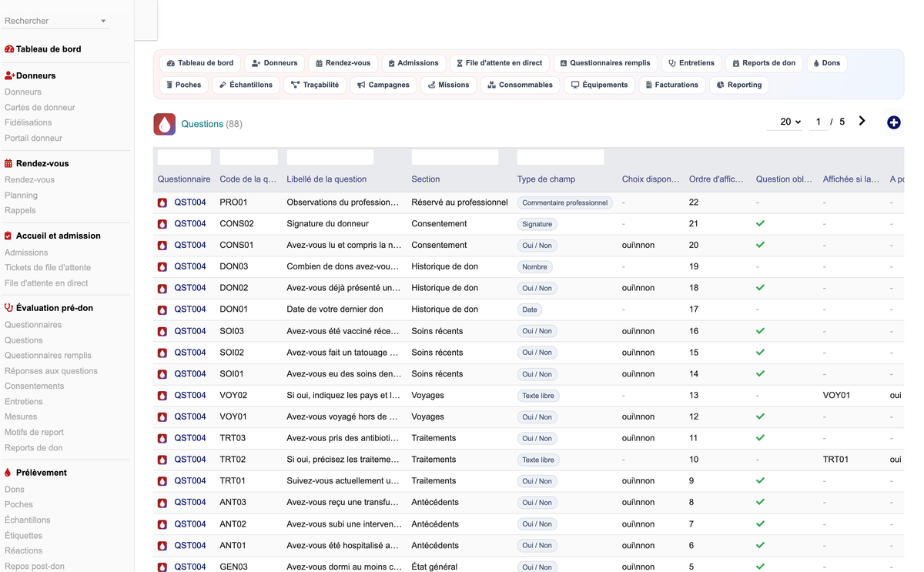Click blood drop icon in VOY01 row
The width and height of the screenshot is (924, 572).
click(162, 416)
